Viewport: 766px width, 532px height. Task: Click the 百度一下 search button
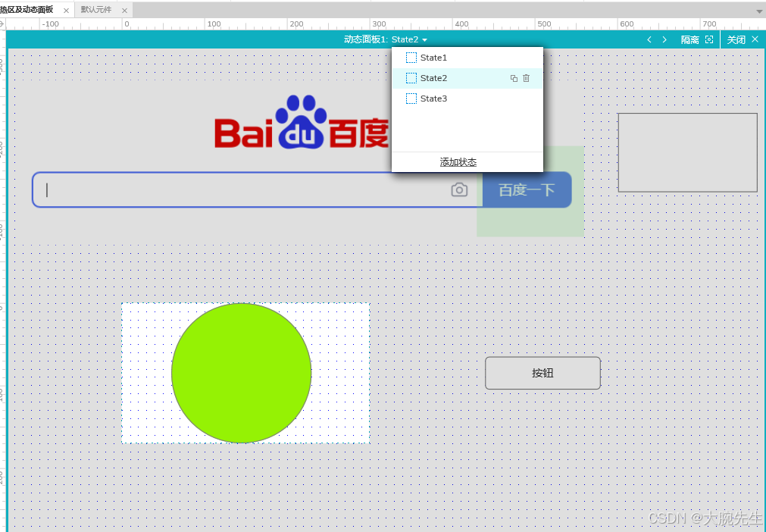(x=527, y=189)
